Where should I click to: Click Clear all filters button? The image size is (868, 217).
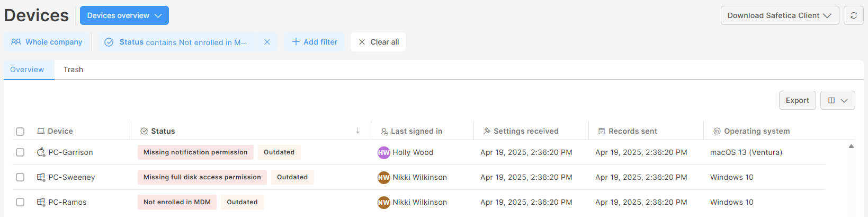click(378, 42)
